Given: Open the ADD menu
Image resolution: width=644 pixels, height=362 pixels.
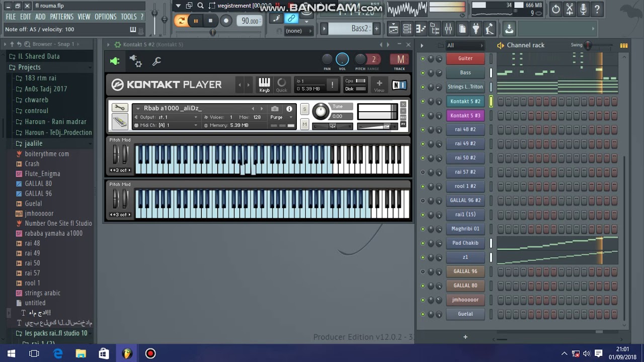Looking at the screenshot, I should tap(40, 17).
